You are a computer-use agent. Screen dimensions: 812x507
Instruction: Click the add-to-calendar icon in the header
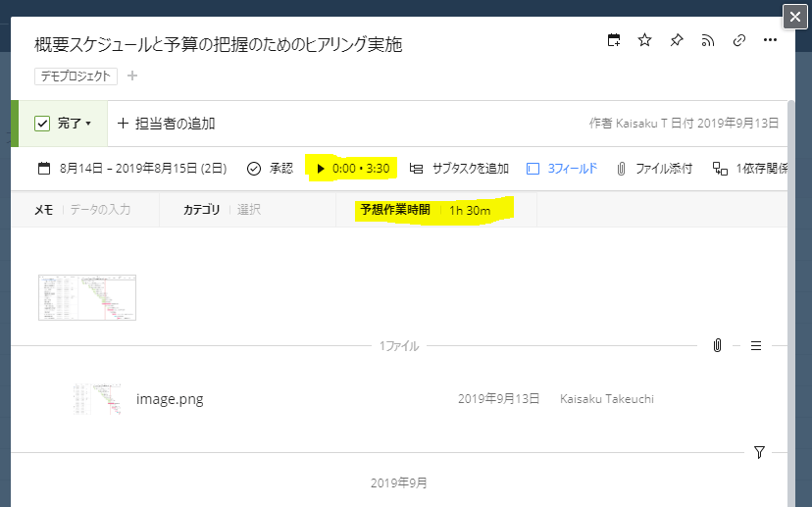click(x=614, y=40)
